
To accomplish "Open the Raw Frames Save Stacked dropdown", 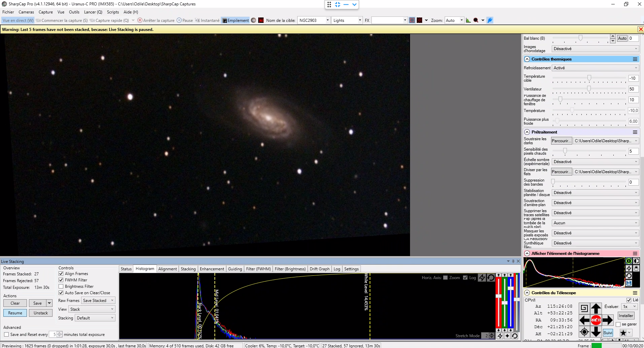I will pos(98,301).
